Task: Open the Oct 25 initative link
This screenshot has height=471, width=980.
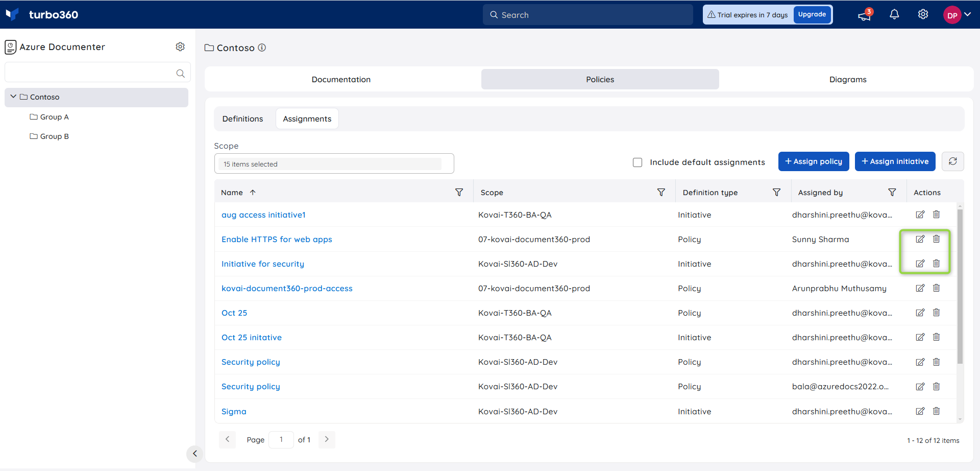Action: point(252,338)
